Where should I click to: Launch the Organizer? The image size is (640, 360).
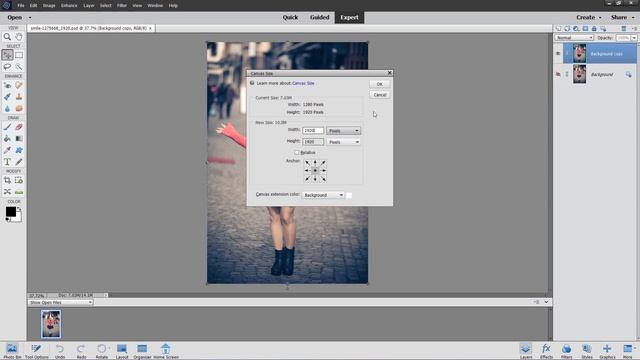pos(142,351)
